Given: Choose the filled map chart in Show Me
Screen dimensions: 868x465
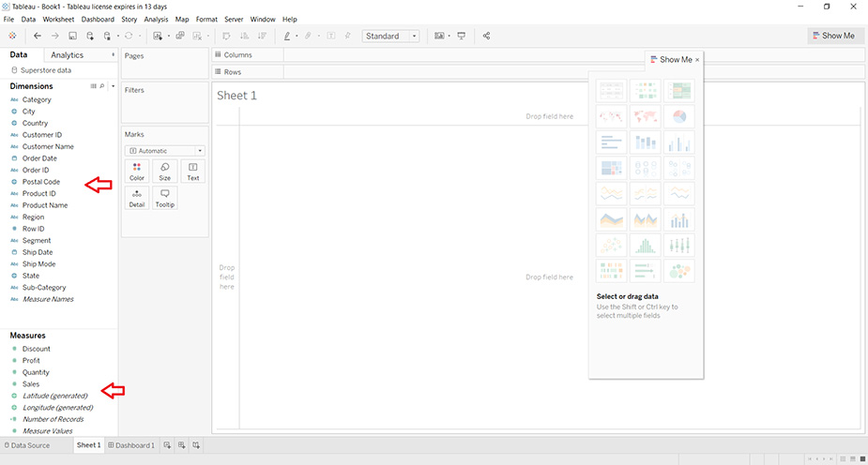Looking at the screenshot, I should pos(646,116).
